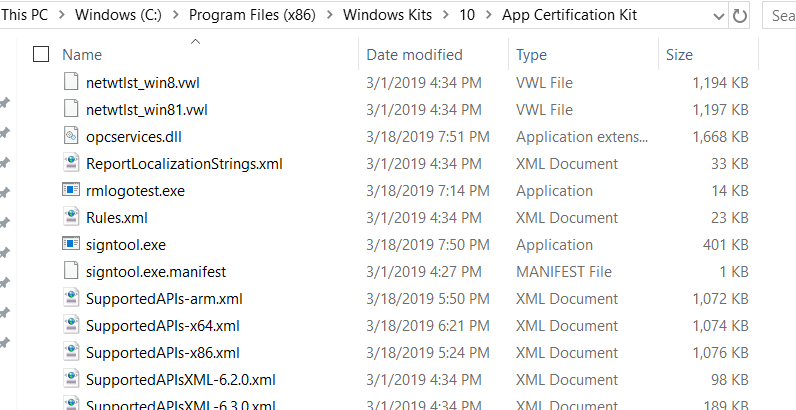Image resolution: width=796 pixels, height=410 pixels.
Task: Select the SupportedAPIs-x64.xml file
Action: (162, 325)
